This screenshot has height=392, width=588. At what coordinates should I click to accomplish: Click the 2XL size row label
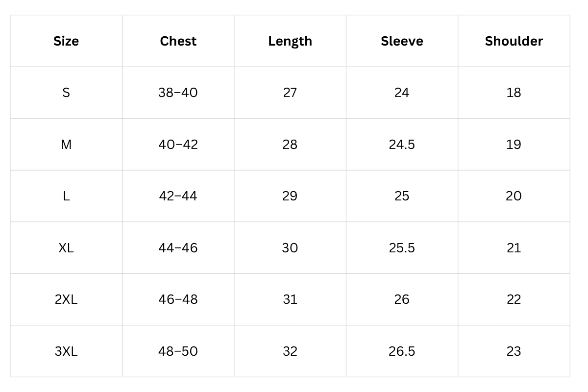point(66,299)
